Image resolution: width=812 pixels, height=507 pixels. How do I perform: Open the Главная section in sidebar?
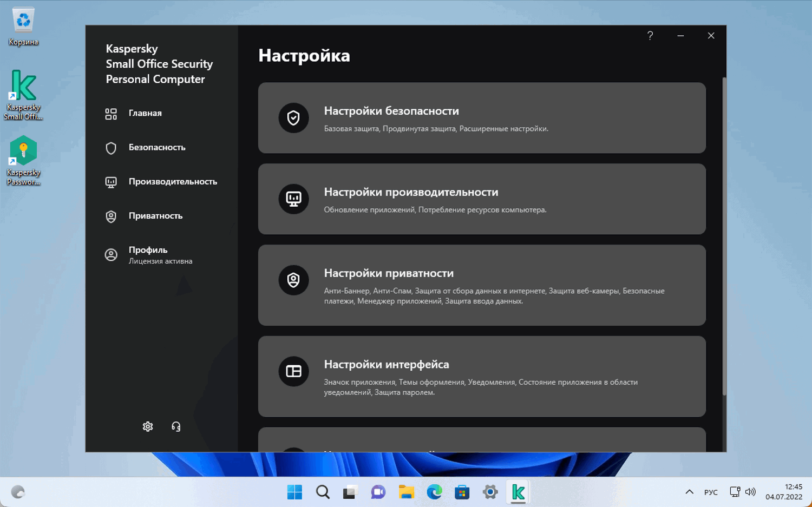(145, 113)
